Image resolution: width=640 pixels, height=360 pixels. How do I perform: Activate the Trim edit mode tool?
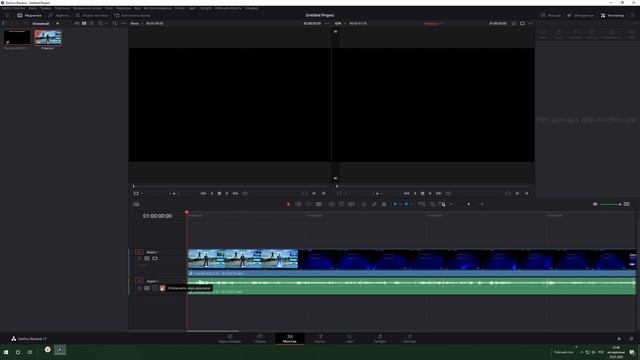pyautogui.click(x=299, y=204)
